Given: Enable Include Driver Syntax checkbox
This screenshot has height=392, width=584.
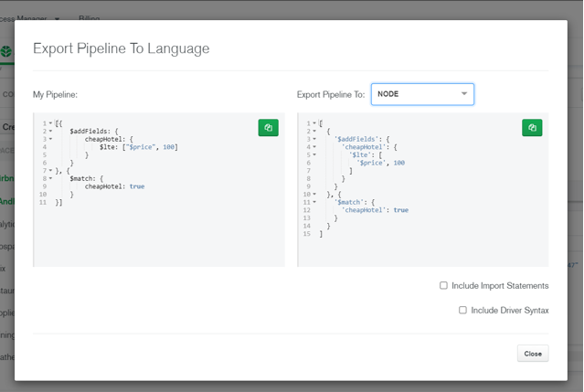Looking at the screenshot, I should click(x=462, y=310).
